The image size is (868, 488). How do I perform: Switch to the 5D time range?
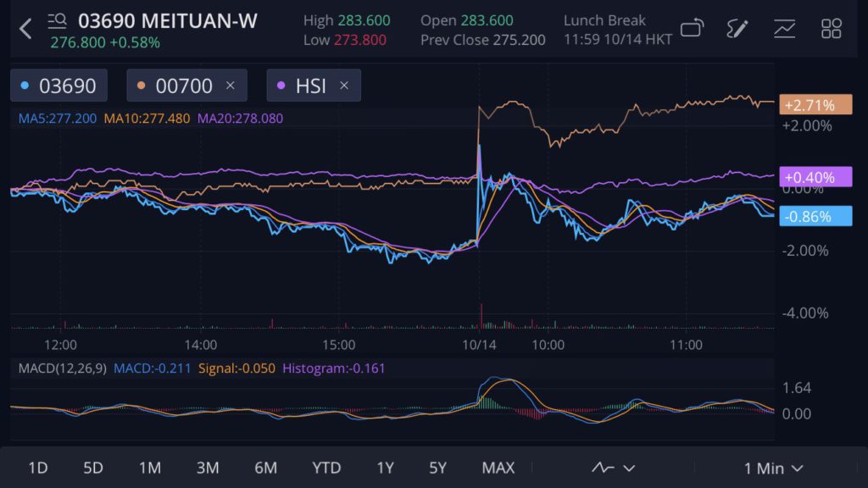93,468
